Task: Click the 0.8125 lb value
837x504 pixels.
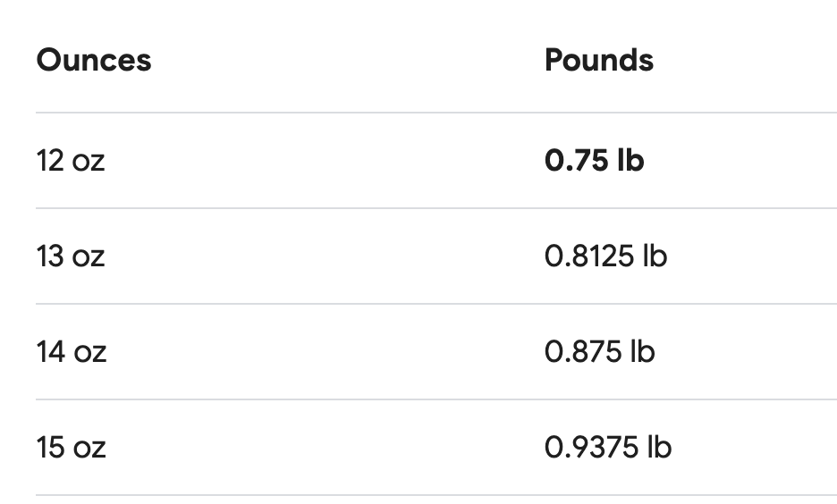Action: pyautogui.click(x=606, y=256)
